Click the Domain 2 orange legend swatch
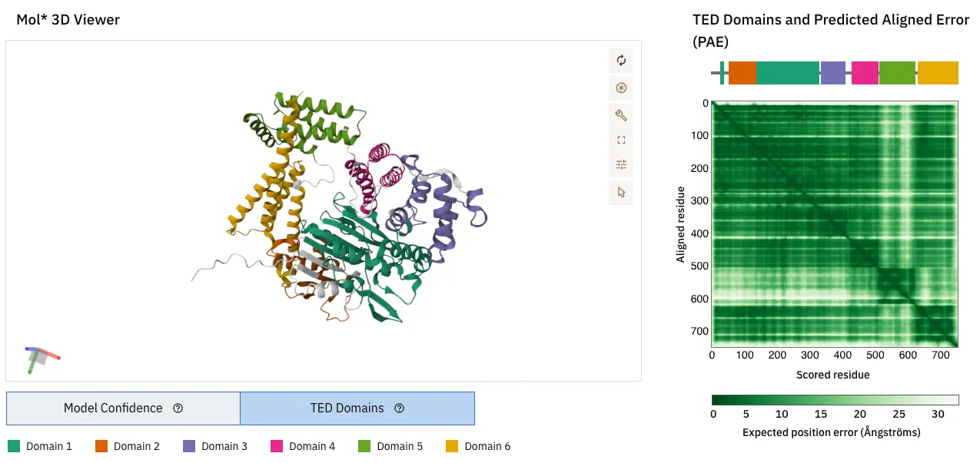Screen dimensions: 980x463 101,446
